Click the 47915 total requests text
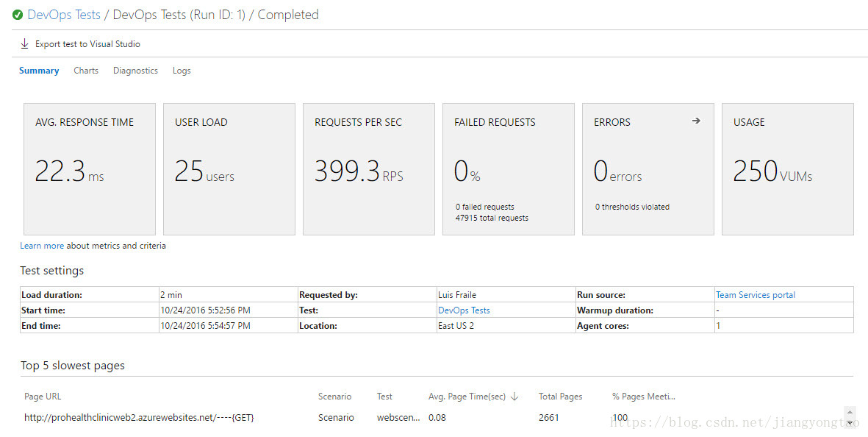868x437 pixels. pos(492,218)
